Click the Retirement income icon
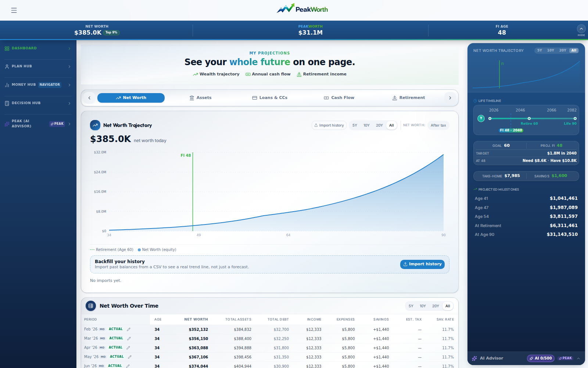 click(x=299, y=74)
